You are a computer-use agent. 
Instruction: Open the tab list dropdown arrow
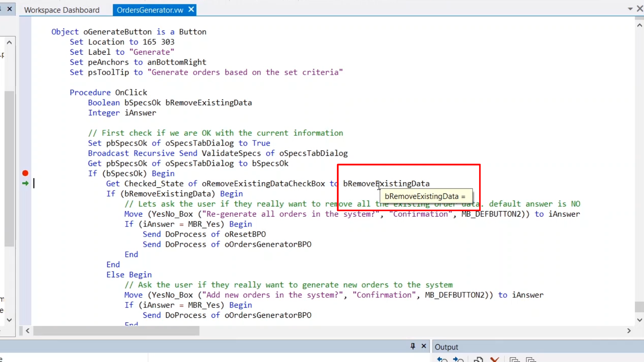coord(630,9)
